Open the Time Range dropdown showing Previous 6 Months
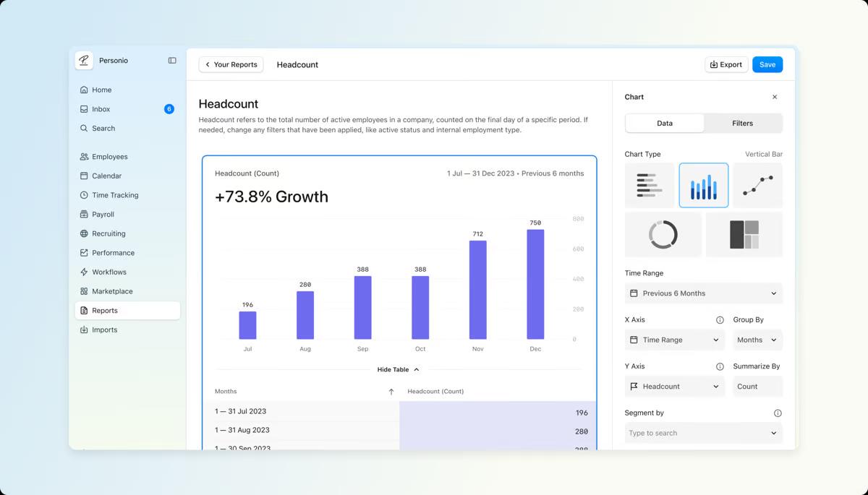This screenshot has height=495, width=868. coord(703,293)
